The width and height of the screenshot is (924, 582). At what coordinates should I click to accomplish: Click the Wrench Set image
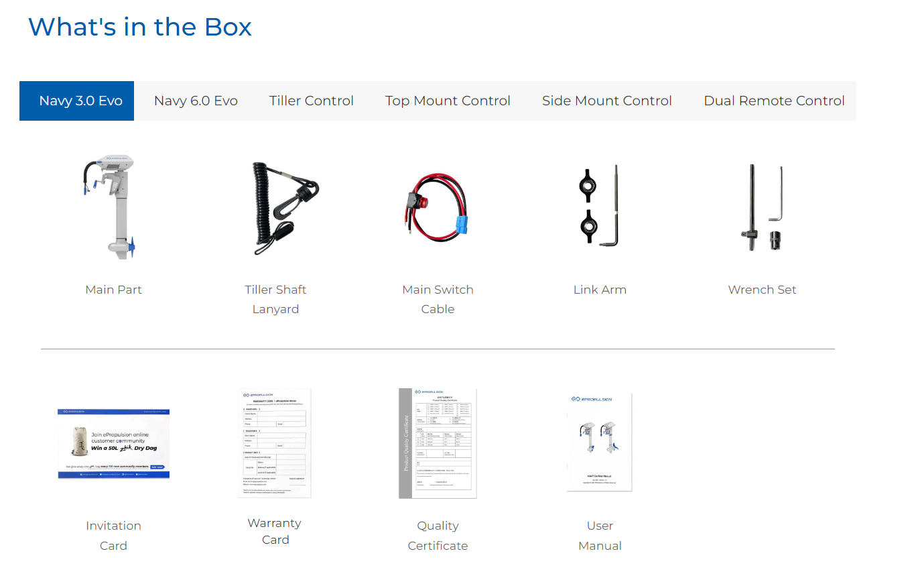[x=763, y=208]
